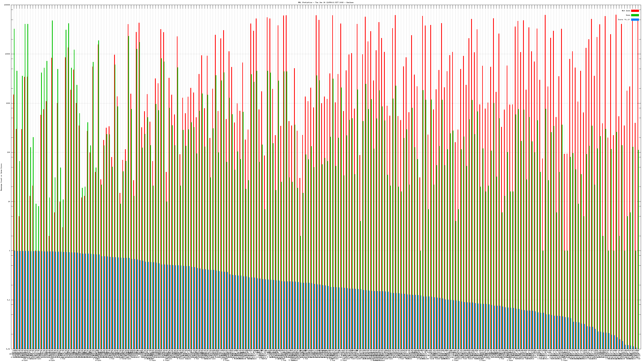Click the 0.01 y-axis tick label

8,349
